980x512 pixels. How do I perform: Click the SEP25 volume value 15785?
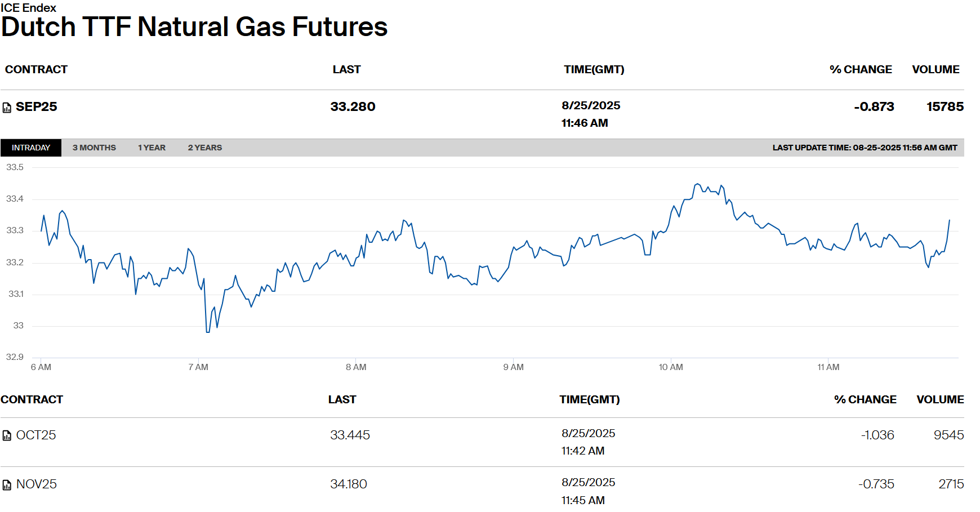pyautogui.click(x=945, y=107)
